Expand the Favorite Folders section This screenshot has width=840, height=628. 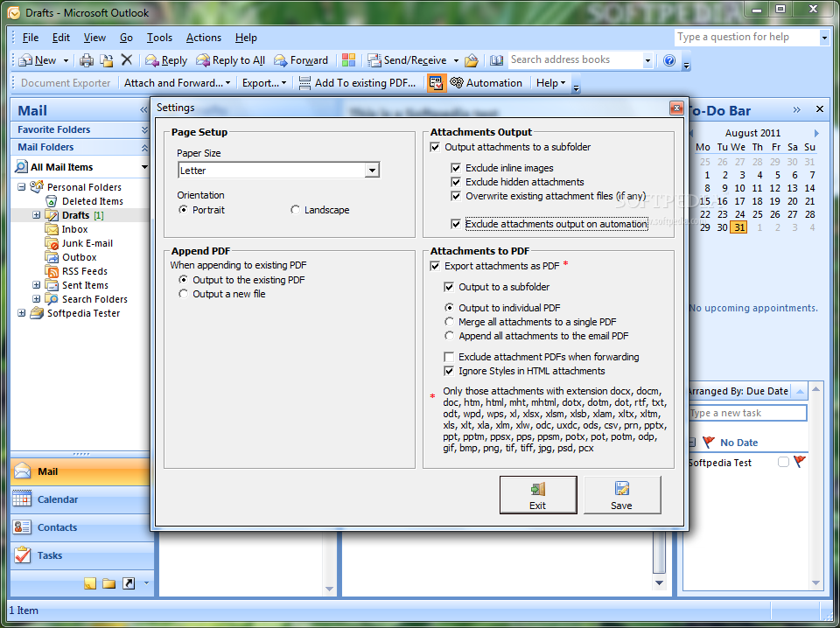coord(144,129)
